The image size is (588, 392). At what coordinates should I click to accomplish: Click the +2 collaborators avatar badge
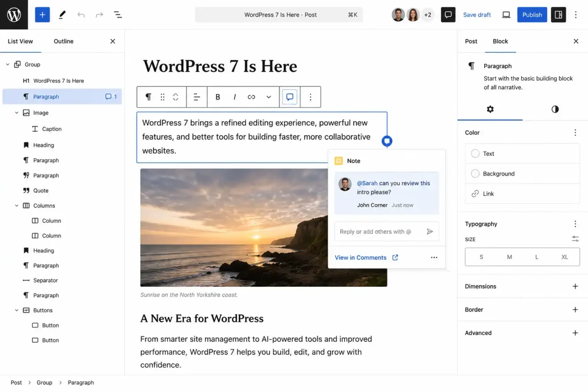pos(428,15)
